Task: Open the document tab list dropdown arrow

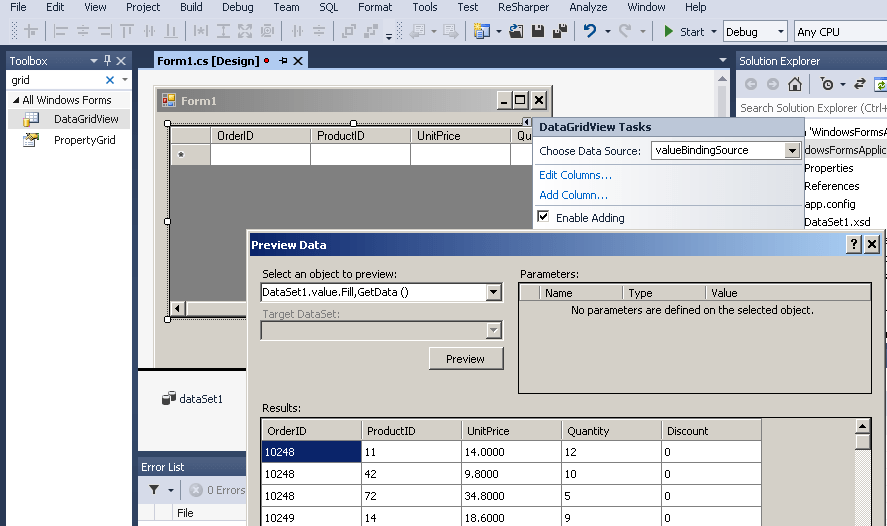Action: [x=722, y=60]
